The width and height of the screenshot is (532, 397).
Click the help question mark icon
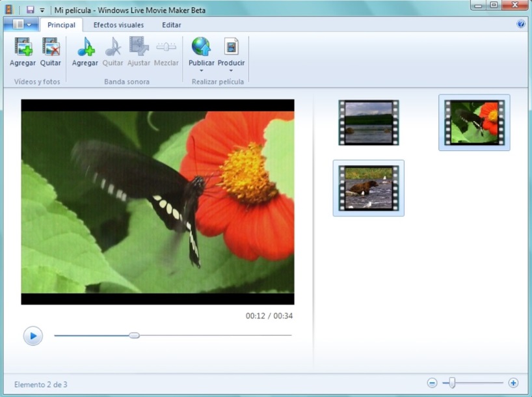pyautogui.click(x=520, y=24)
